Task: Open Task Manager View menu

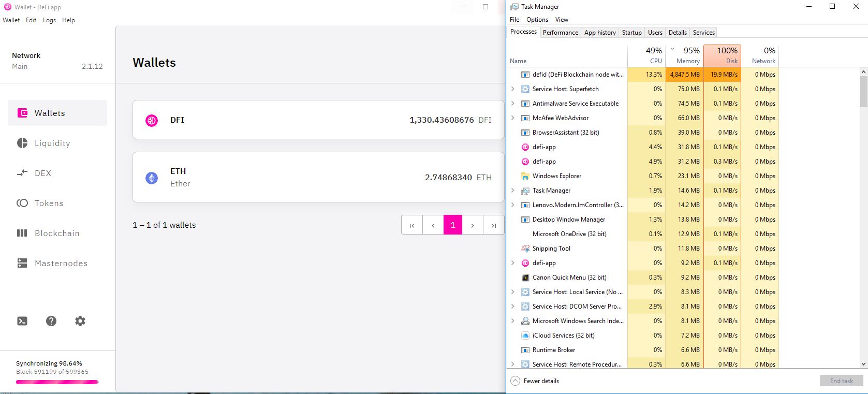Action: pos(562,20)
